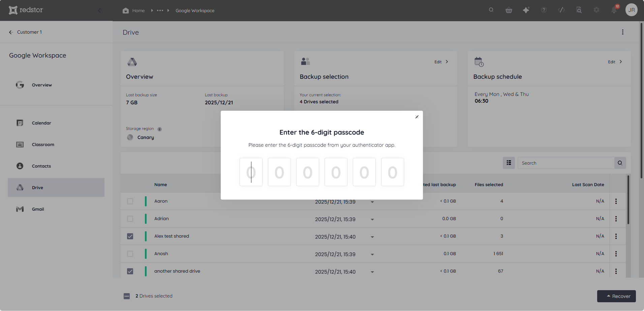Focus the third passcode digit box
Viewport: 644px width, 311px height.
(308, 172)
